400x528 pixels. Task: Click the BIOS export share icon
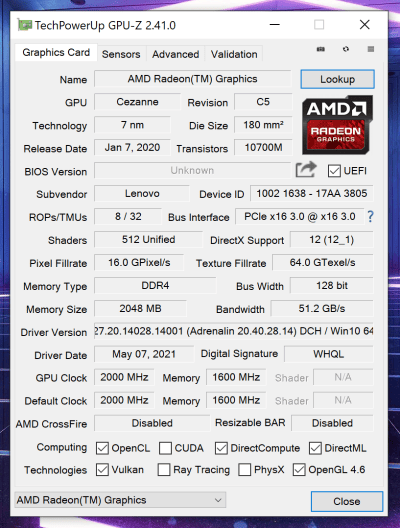[x=306, y=170]
